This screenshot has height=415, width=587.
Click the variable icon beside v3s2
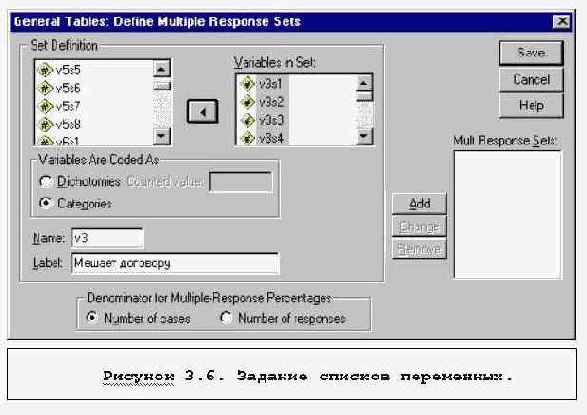pyautogui.click(x=247, y=102)
